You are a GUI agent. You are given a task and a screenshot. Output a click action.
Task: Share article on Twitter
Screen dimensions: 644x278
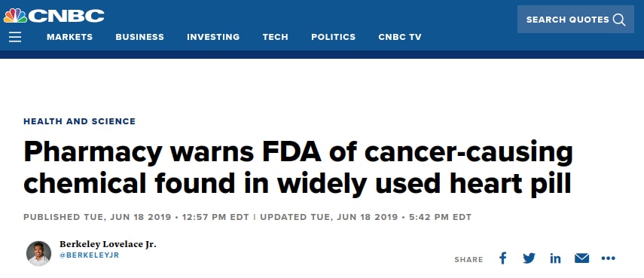529,258
